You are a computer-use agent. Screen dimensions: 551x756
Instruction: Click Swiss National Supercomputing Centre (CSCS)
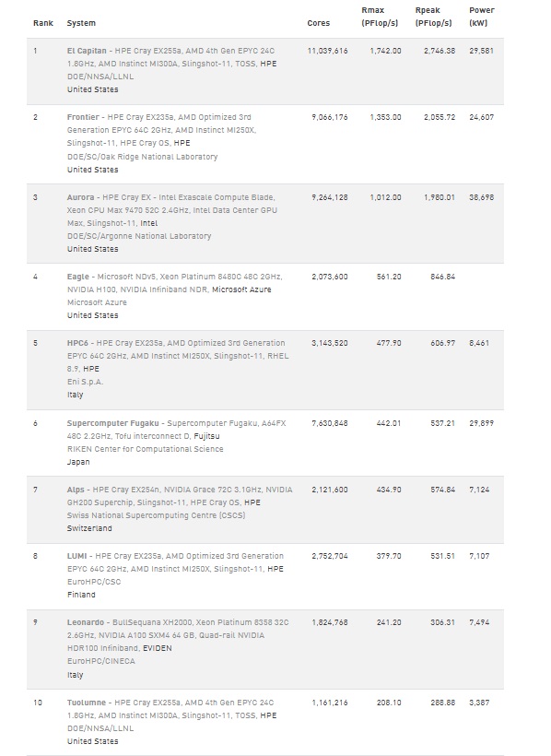click(157, 515)
